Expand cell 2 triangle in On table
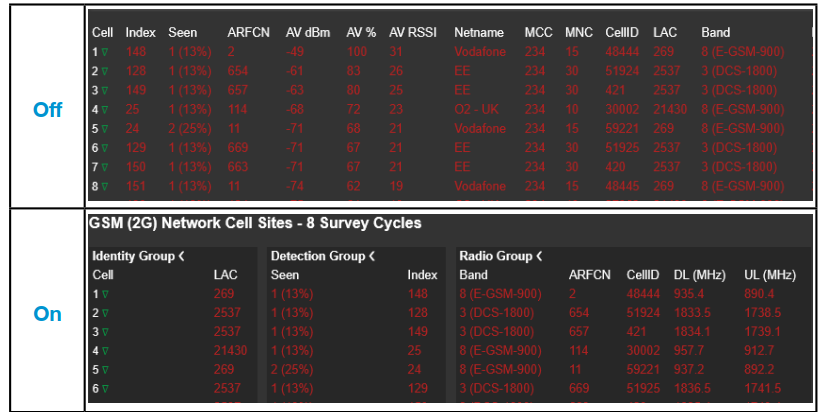 pos(105,313)
